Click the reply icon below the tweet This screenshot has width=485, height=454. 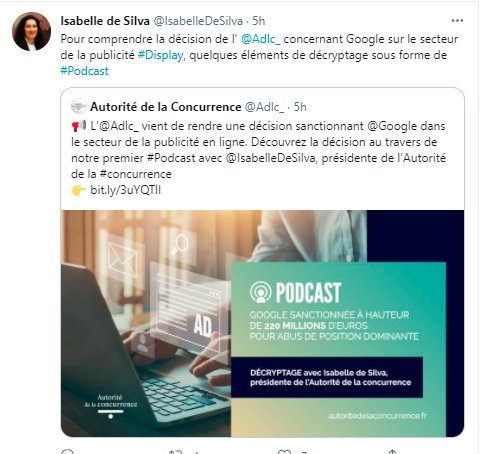point(68,451)
